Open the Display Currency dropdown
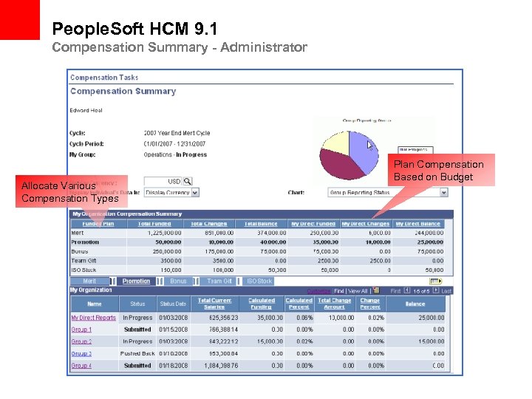532x399 pixels. click(x=171, y=193)
